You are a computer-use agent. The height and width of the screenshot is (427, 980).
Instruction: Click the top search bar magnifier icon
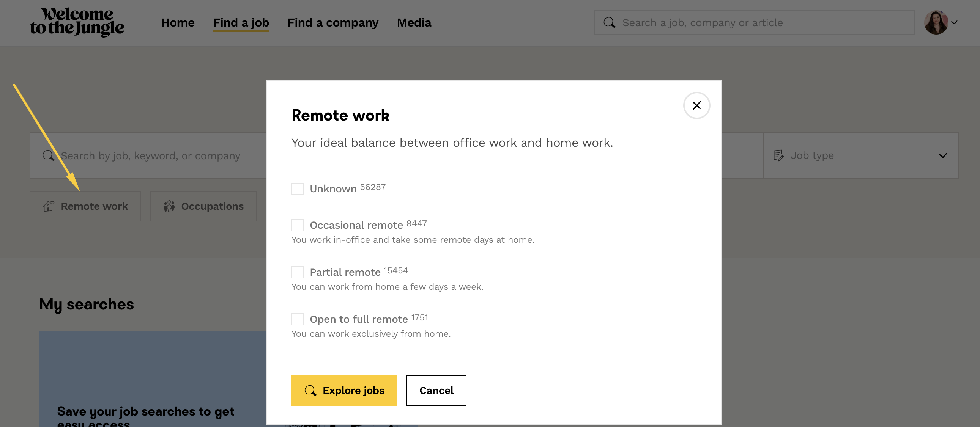tap(609, 22)
